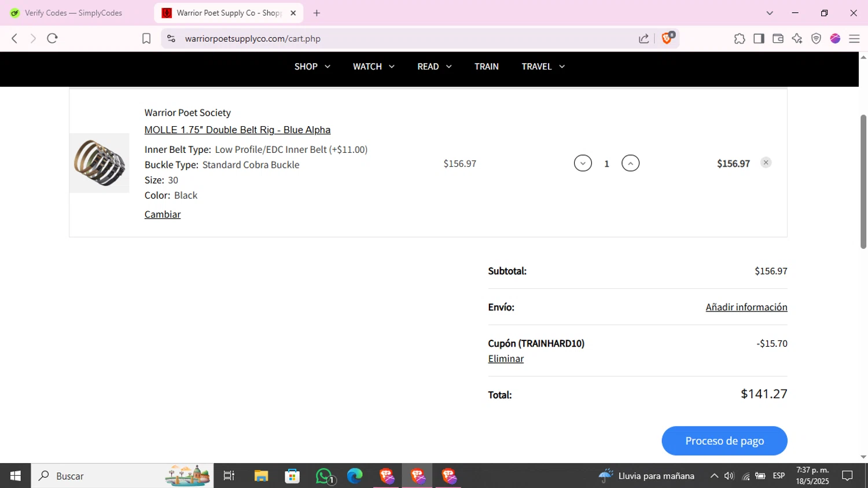The height and width of the screenshot is (488, 868).
Task: Open Brave VPN shield icon
Action: [x=816, y=38]
